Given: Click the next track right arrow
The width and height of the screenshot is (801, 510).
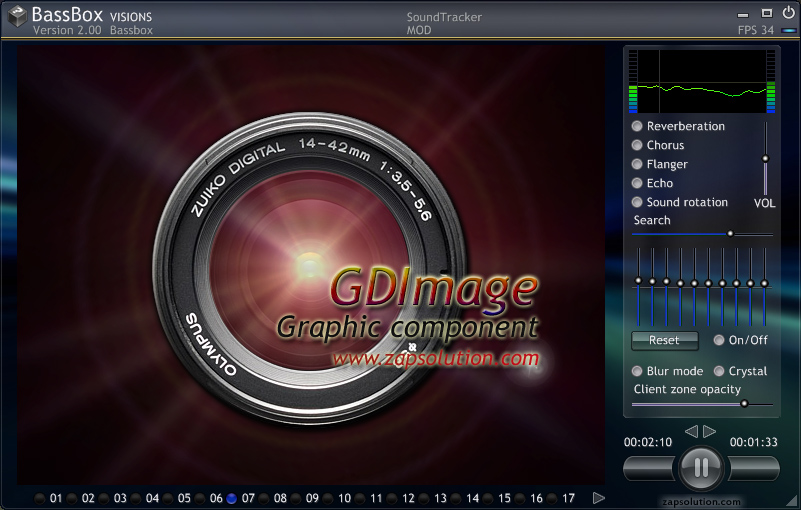Looking at the screenshot, I should 709,431.
